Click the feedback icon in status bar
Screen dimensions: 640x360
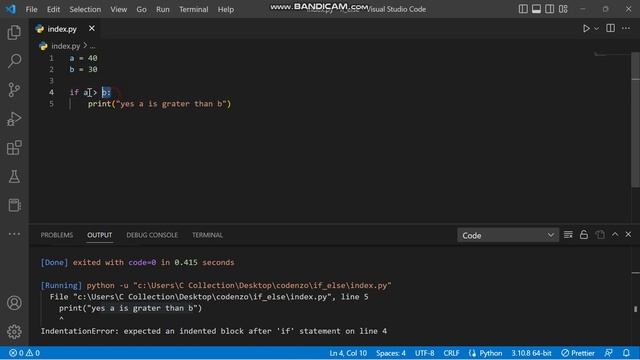tap(608, 353)
